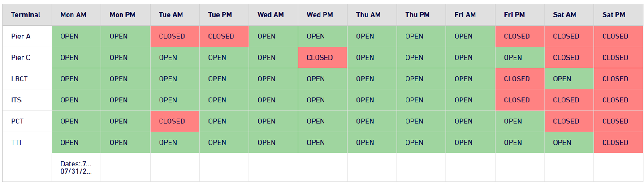Select the Pier C Fri PM OPEN cell
Image resolution: width=644 pixels, height=183 pixels.
pos(520,58)
